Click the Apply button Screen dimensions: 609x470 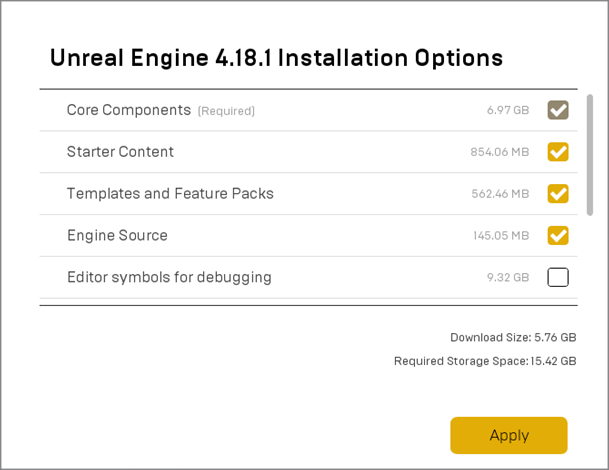(509, 435)
